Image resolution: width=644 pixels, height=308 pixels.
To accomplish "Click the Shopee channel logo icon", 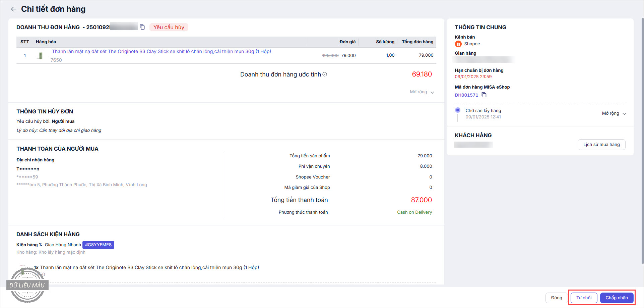I will [x=458, y=44].
